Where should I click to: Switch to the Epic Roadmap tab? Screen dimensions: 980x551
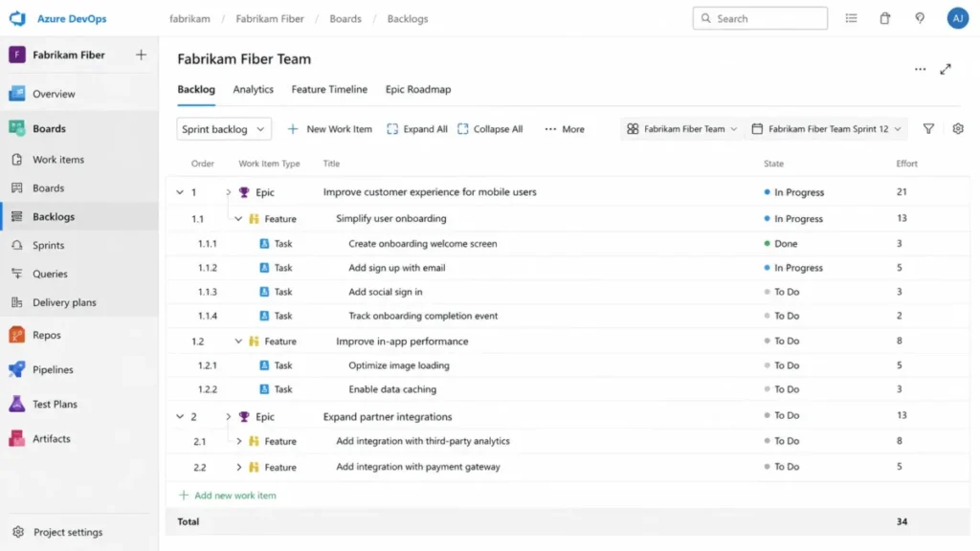[x=418, y=89]
